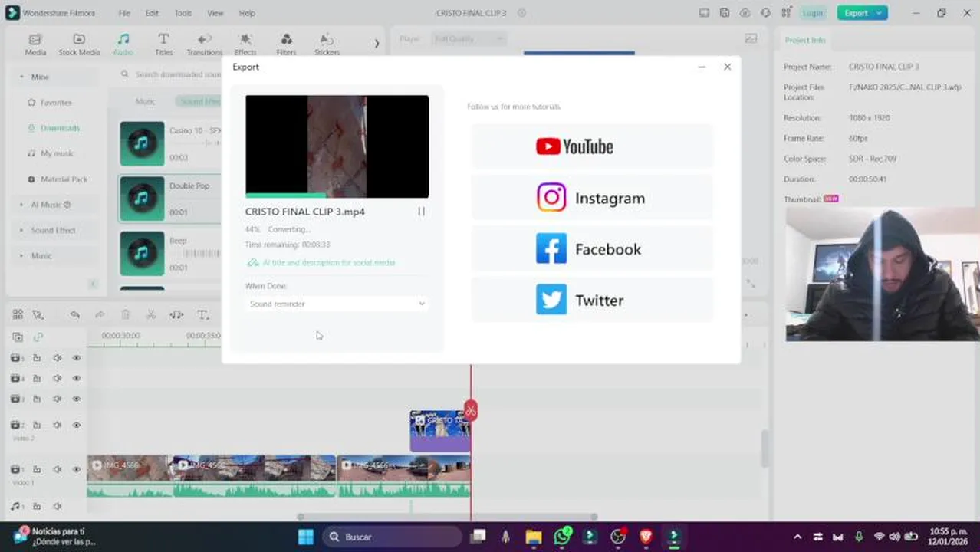Undo last action in timeline toolbar
The image size is (980, 552).
[x=74, y=314]
